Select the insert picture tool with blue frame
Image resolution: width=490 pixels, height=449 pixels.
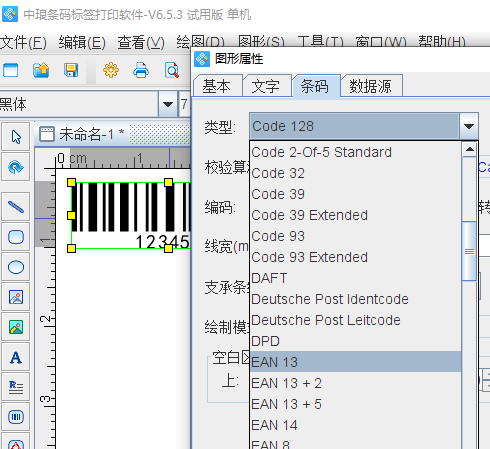(16, 297)
